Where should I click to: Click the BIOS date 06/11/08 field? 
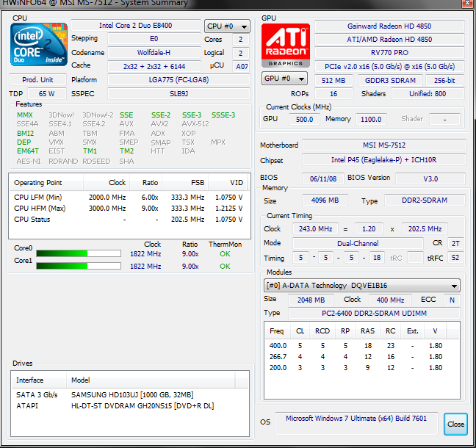click(323, 178)
